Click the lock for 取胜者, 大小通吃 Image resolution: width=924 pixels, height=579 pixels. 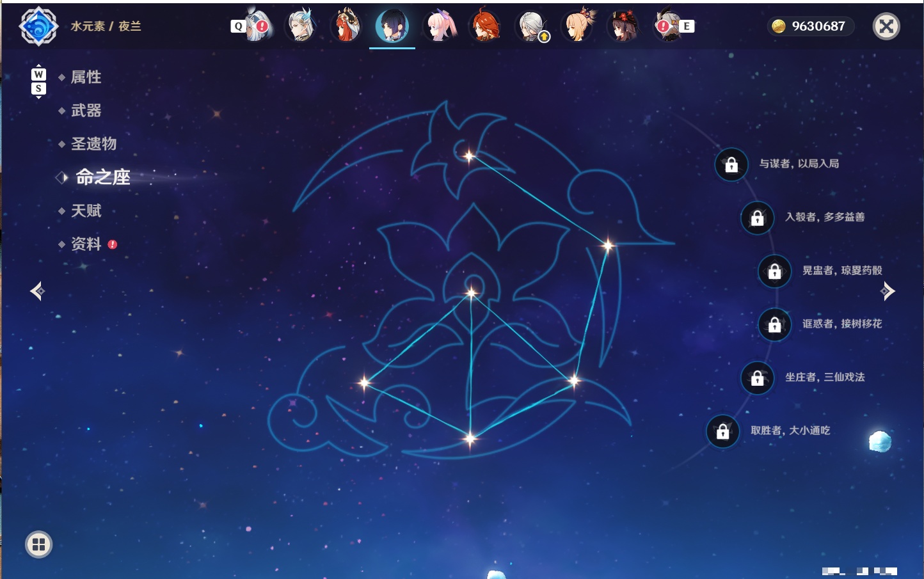[723, 431]
